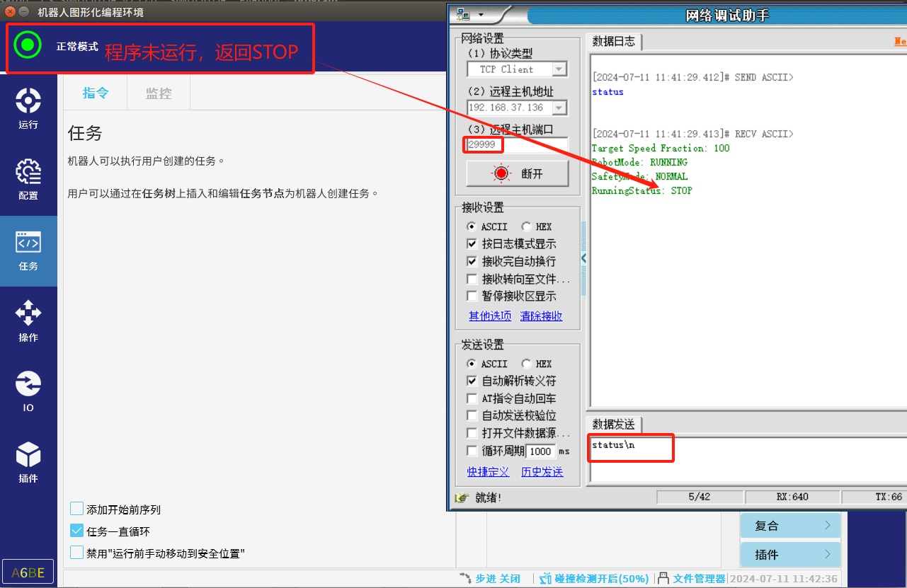This screenshot has height=588, width=907.
Task: Click the 碰撞检测开启 collision detection status icon
Action: pyautogui.click(x=545, y=578)
